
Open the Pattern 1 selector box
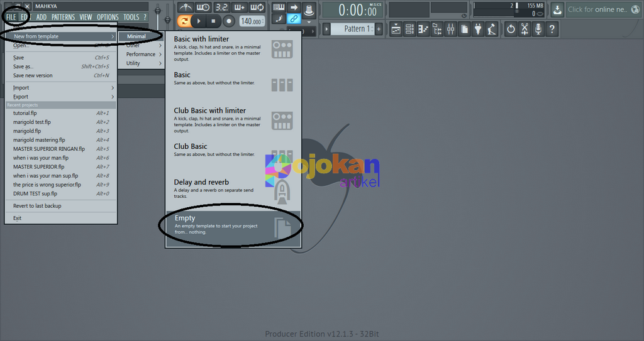353,29
